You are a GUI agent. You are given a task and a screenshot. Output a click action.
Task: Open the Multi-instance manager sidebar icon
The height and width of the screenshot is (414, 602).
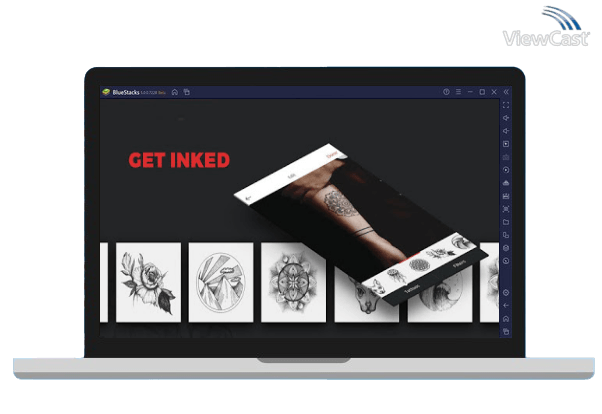click(506, 235)
